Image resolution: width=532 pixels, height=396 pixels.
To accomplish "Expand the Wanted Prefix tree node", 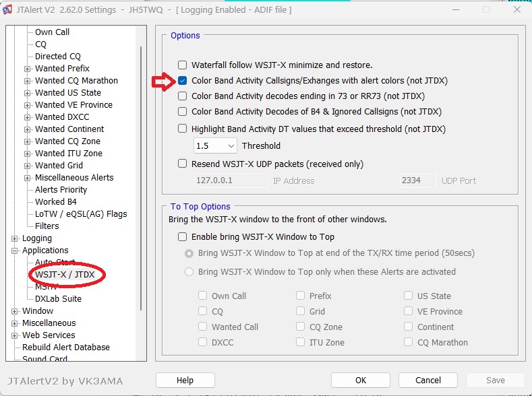I will point(27,69).
